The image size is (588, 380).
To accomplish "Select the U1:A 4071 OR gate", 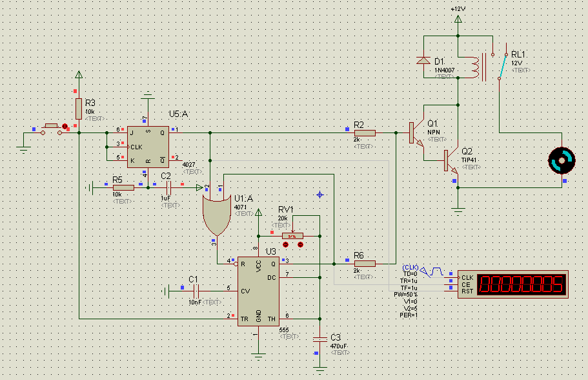I will 217,216.
